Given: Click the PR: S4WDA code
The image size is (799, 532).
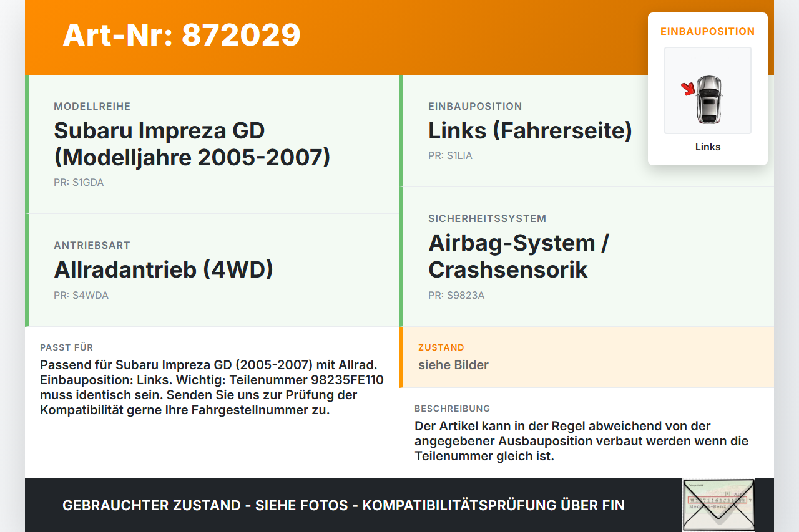Looking at the screenshot, I should pyautogui.click(x=81, y=295).
